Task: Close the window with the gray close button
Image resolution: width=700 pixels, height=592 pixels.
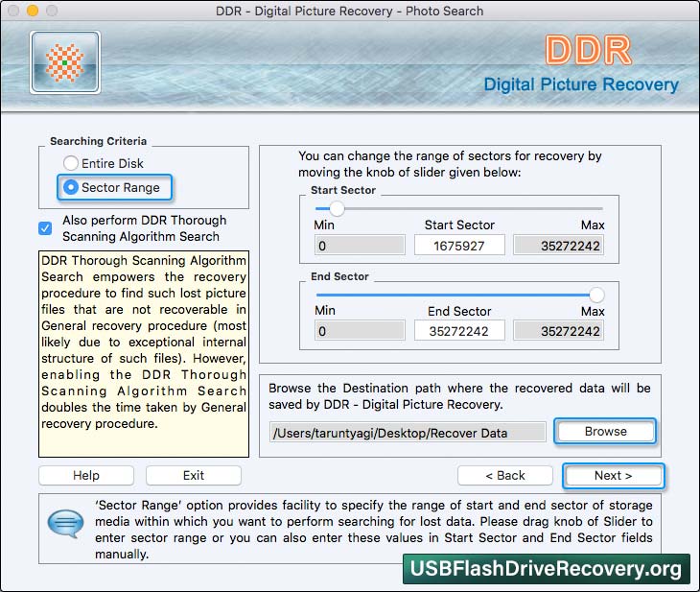Action: coord(13,11)
